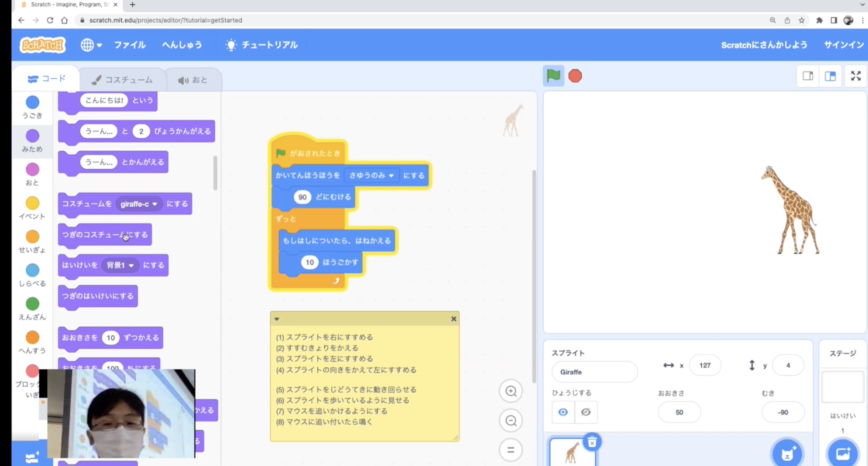
Task: Select the おと block category circle
Action: 32,169
